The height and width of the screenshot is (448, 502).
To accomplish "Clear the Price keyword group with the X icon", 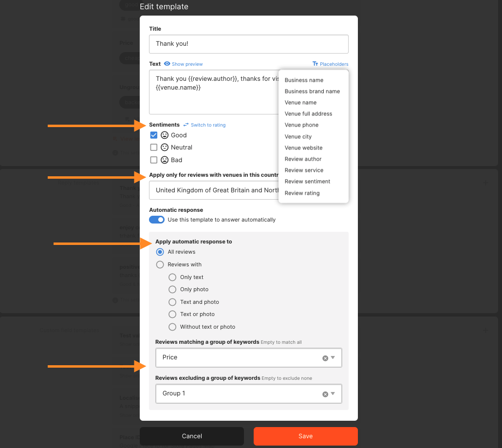I will coord(325,357).
